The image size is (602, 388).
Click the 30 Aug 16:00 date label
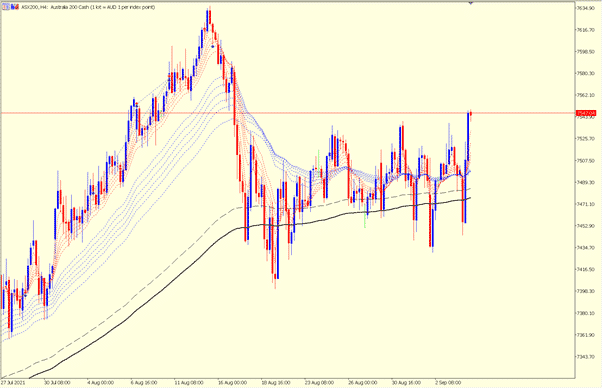pos(406,383)
